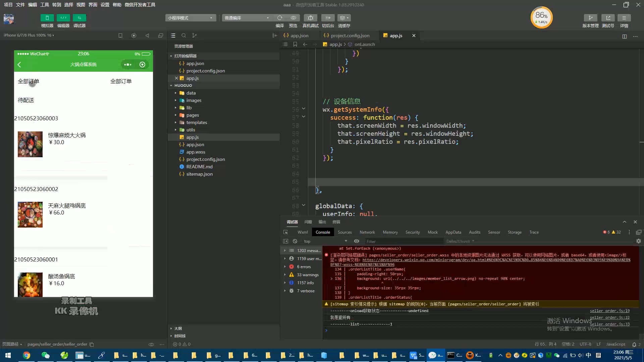Click the 普通编译 dropdown arrow
Screen dimensions: 644x362
pyautogui.click(x=267, y=18)
